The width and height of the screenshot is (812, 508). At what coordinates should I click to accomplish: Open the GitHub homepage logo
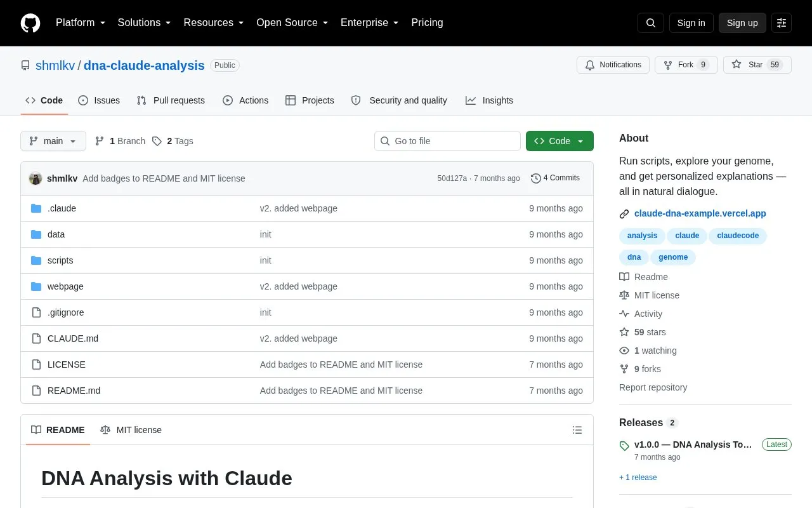point(30,23)
